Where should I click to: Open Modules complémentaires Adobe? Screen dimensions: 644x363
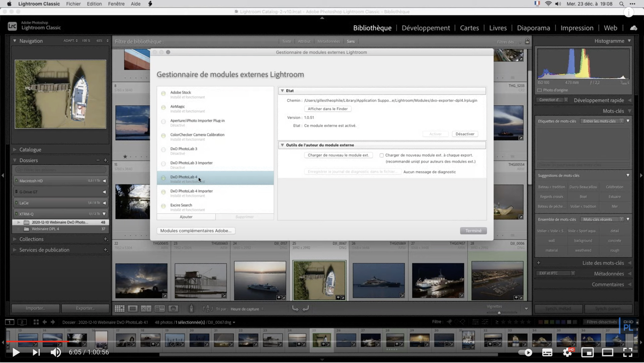click(196, 231)
